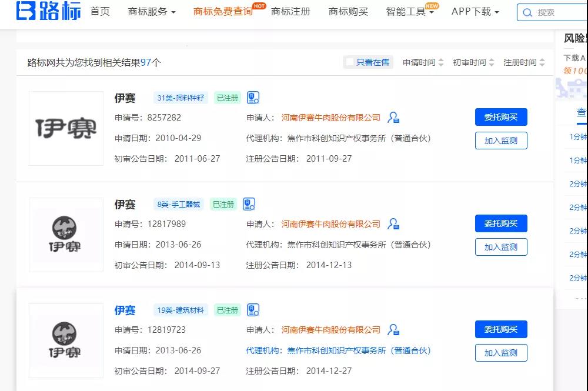Click the 8类-手工器械 category tag
Image resolution: width=588 pixels, height=391 pixels.
(179, 204)
